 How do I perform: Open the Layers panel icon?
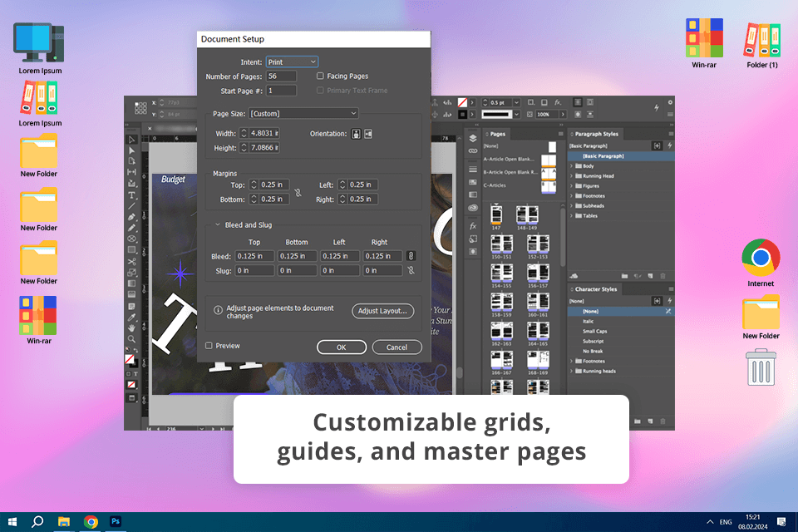click(473, 139)
